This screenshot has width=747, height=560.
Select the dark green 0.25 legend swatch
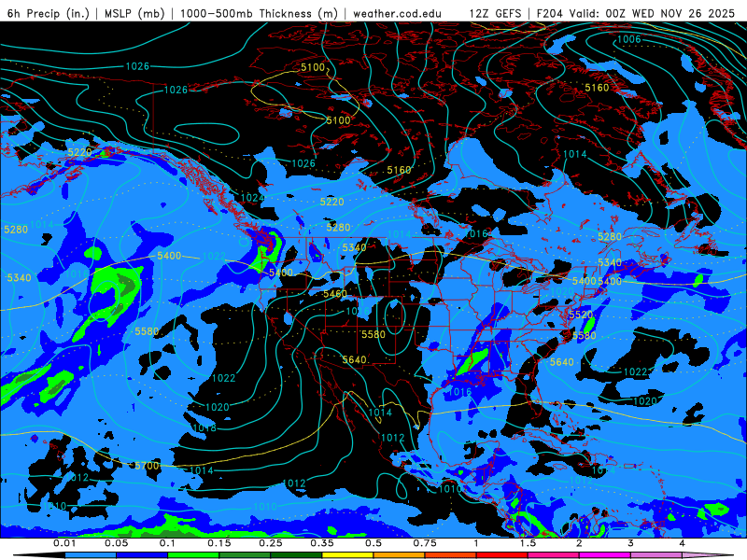[x=296, y=555]
